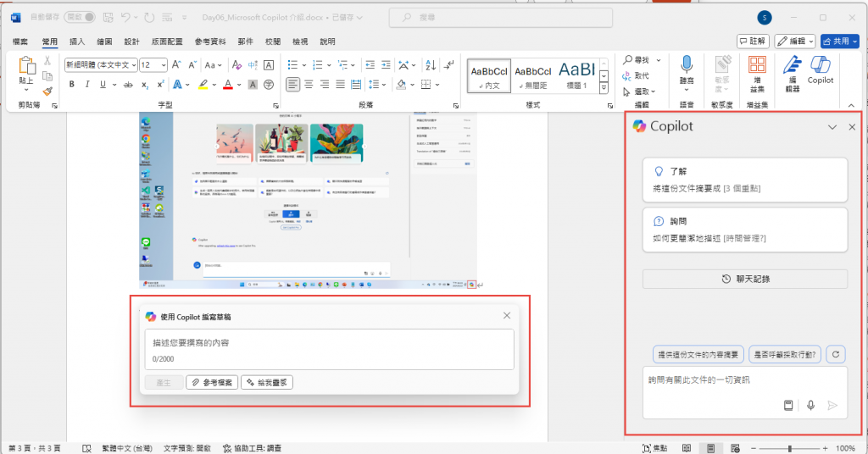This screenshot has width=868, height=454.
Task: Apply the 內文 style
Action: [x=489, y=75]
